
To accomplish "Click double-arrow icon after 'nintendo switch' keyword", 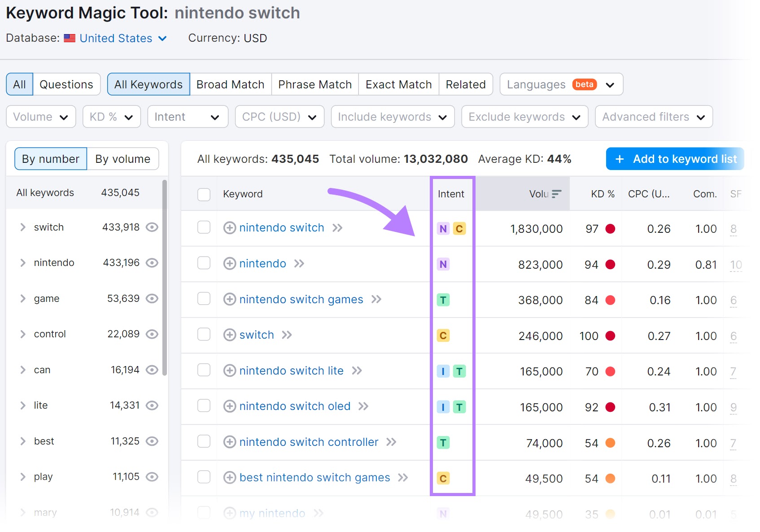I will [x=337, y=228].
